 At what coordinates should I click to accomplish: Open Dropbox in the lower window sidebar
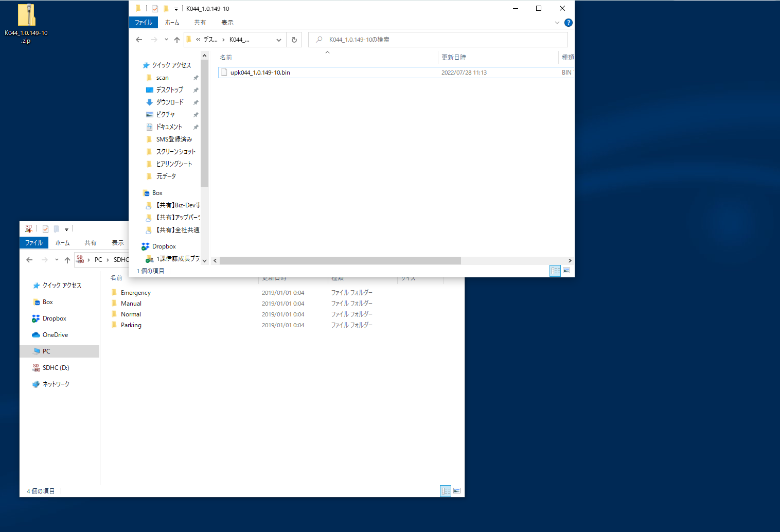(x=54, y=318)
